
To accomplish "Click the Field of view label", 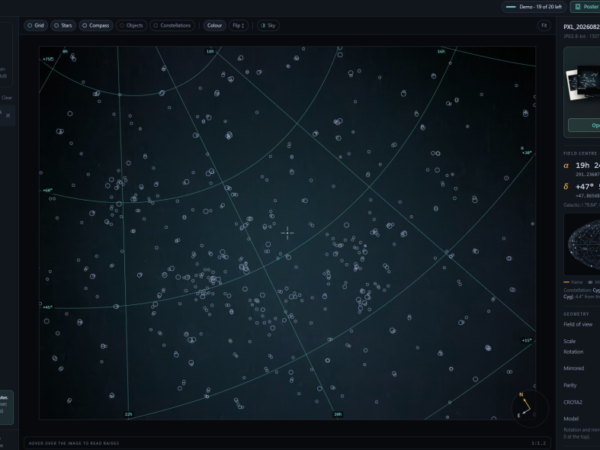I will (x=578, y=324).
